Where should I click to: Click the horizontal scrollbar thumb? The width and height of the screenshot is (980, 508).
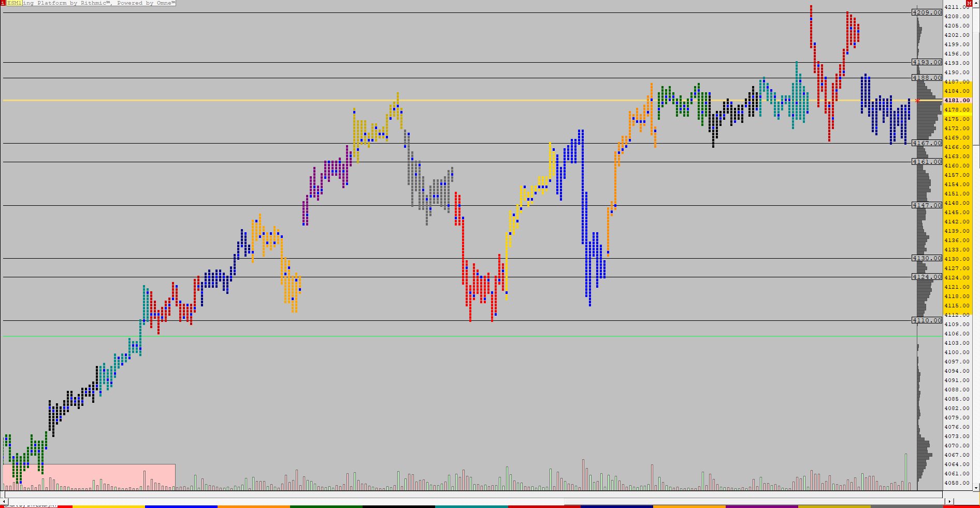[754, 501]
